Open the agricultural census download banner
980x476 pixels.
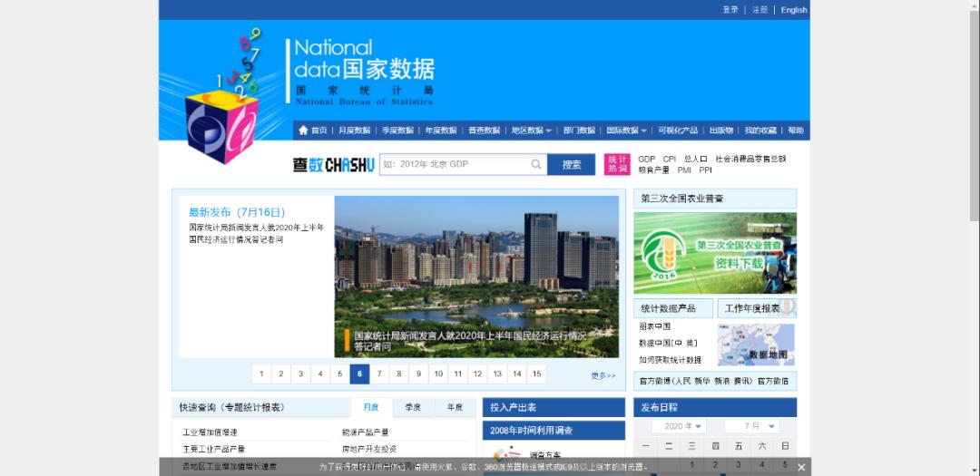click(715, 253)
